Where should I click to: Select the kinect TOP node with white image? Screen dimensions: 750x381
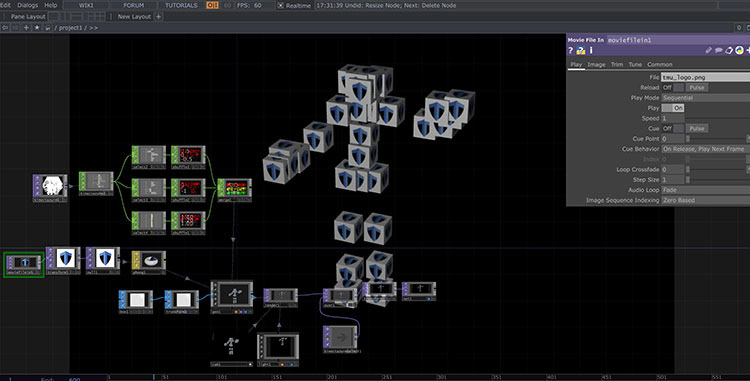tap(50, 188)
